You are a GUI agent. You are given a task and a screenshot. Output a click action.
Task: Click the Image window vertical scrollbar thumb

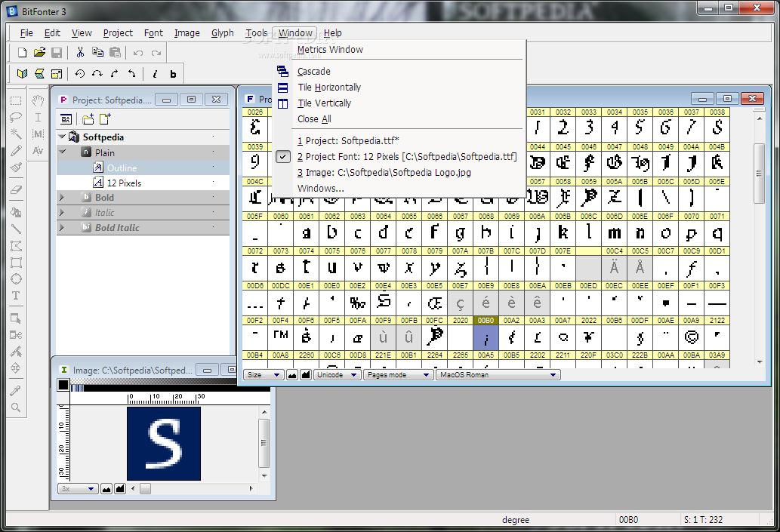pyautogui.click(x=264, y=442)
